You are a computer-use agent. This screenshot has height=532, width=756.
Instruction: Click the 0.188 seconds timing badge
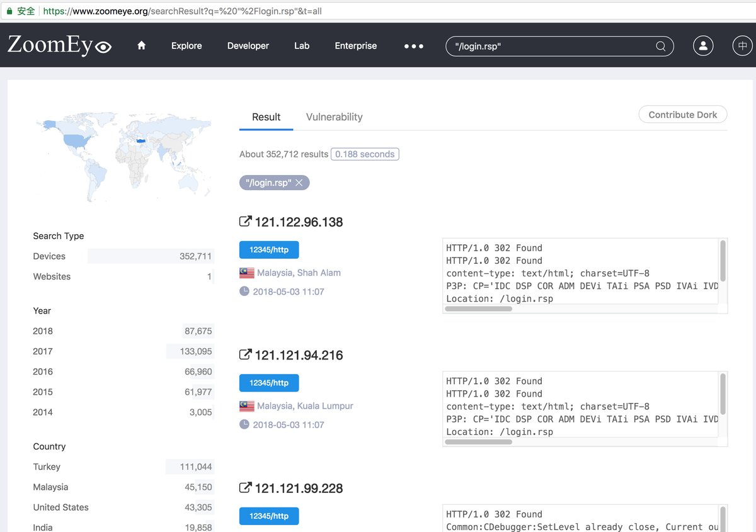tap(365, 154)
